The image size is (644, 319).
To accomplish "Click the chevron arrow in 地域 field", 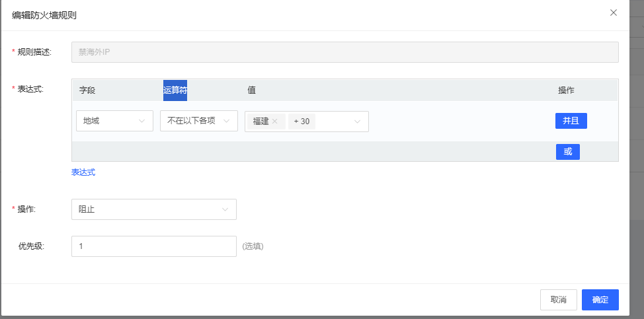I will point(142,122).
